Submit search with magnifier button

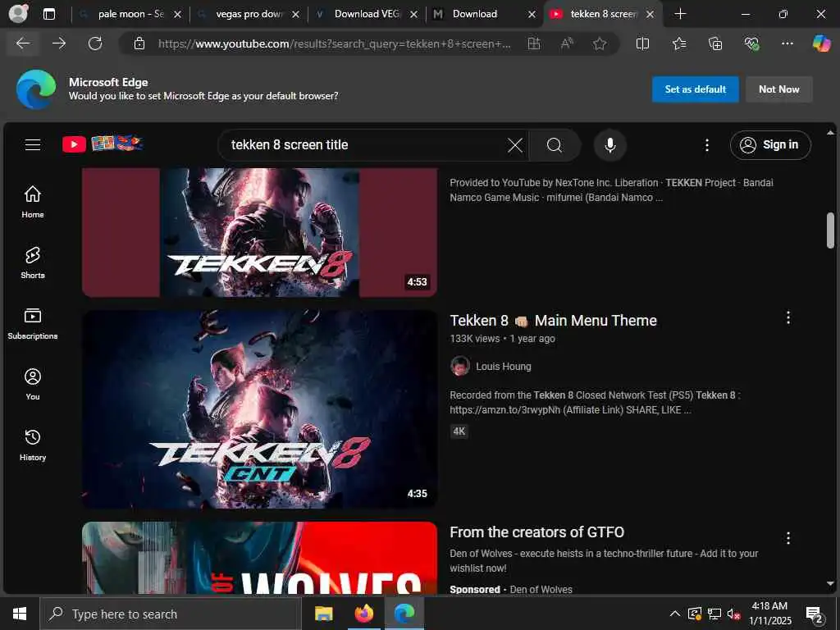(555, 145)
